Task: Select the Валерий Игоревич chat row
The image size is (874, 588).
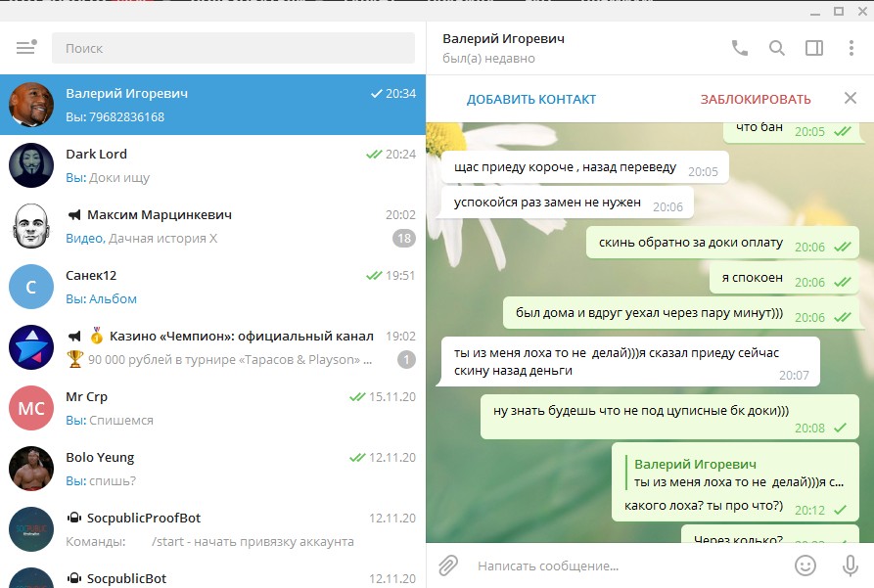Action: [x=213, y=105]
